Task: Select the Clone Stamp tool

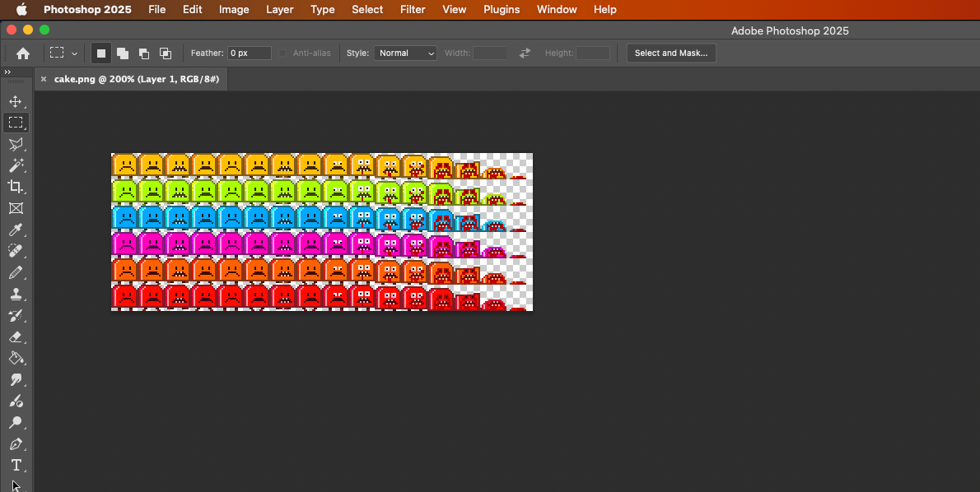Action: [x=16, y=294]
